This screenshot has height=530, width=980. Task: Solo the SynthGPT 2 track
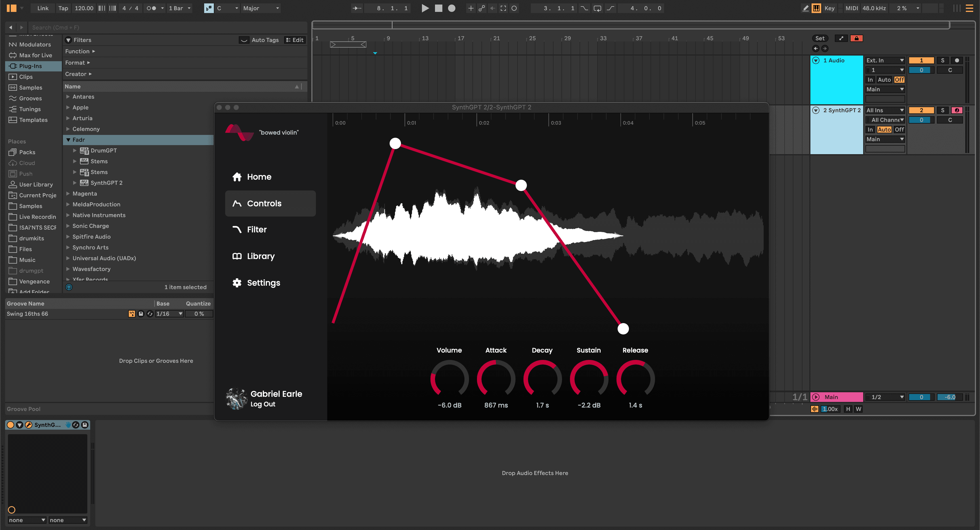click(x=943, y=110)
